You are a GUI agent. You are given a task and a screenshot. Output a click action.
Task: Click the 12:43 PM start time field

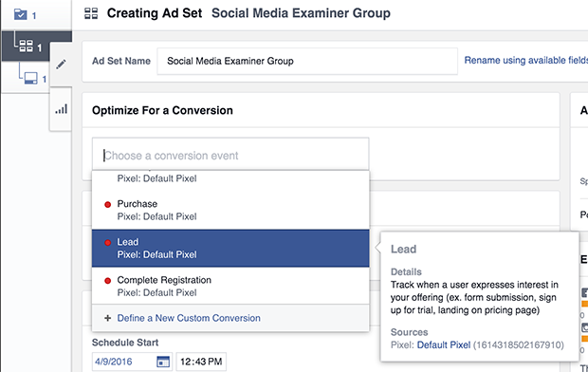(201, 362)
